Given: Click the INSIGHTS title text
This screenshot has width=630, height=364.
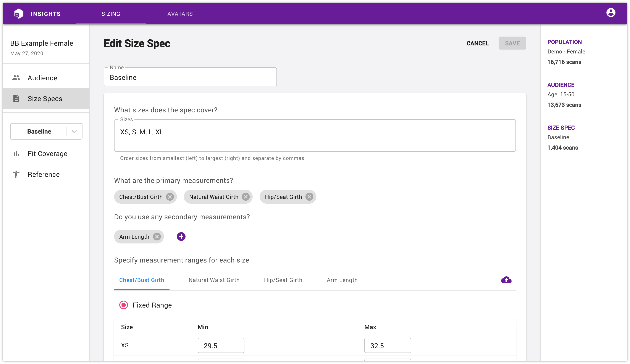Looking at the screenshot, I should click(46, 14).
